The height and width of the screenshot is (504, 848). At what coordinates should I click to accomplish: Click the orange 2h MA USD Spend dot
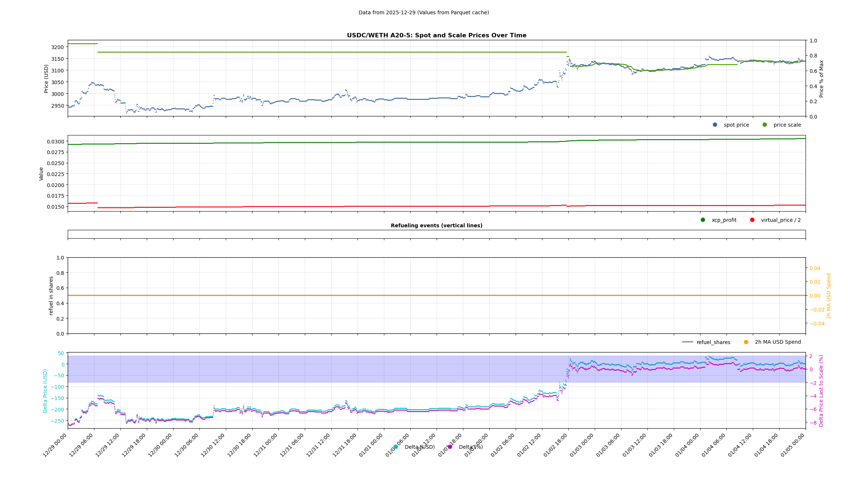pyautogui.click(x=746, y=342)
